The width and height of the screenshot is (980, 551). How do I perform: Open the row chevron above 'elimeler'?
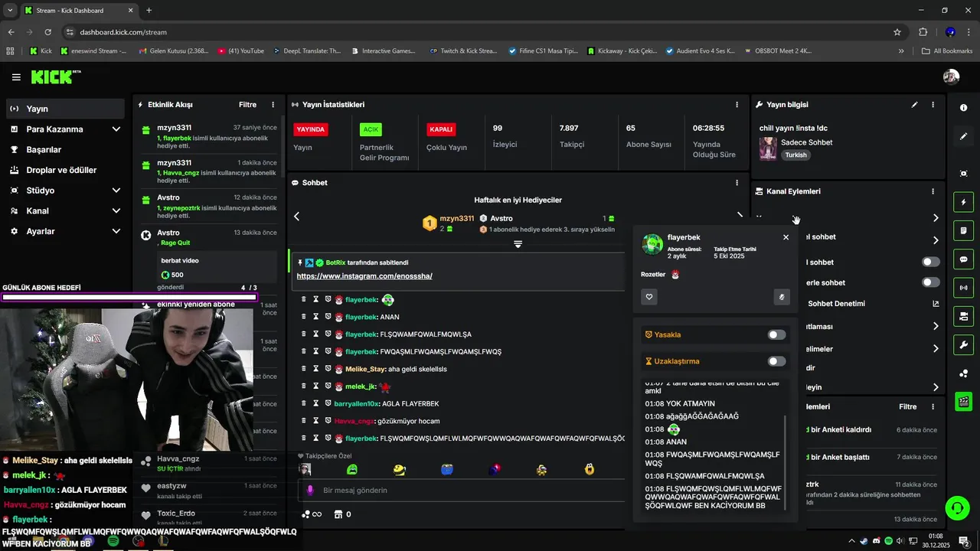click(x=936, y=326)
